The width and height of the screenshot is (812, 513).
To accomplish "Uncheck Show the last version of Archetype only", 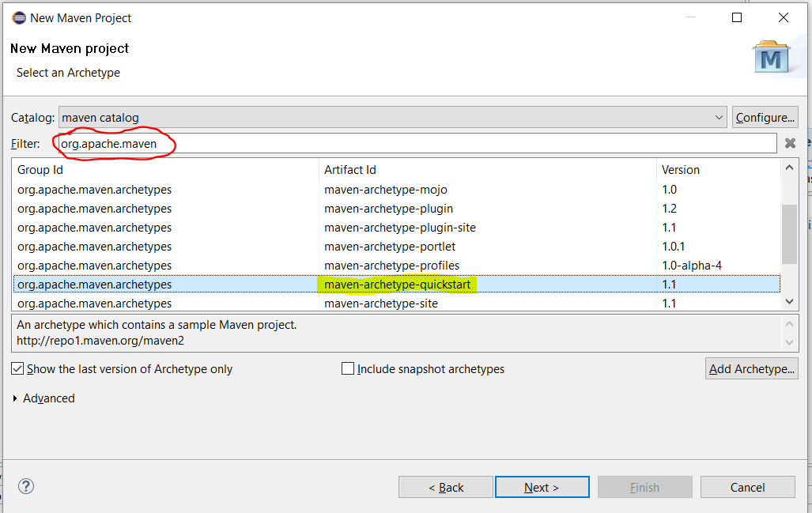I will click(17, 368).
